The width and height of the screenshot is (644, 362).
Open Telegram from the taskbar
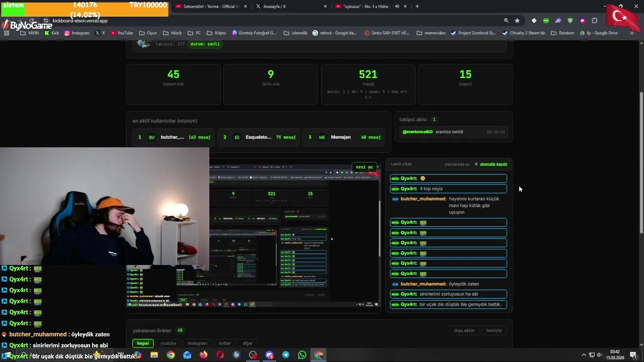point(286,355)
